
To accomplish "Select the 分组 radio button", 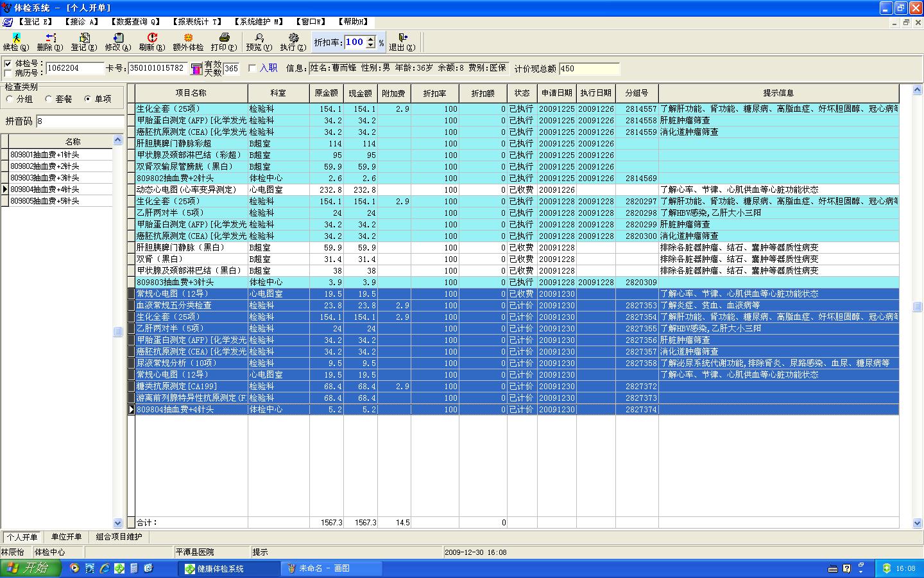I will [10, 99].
